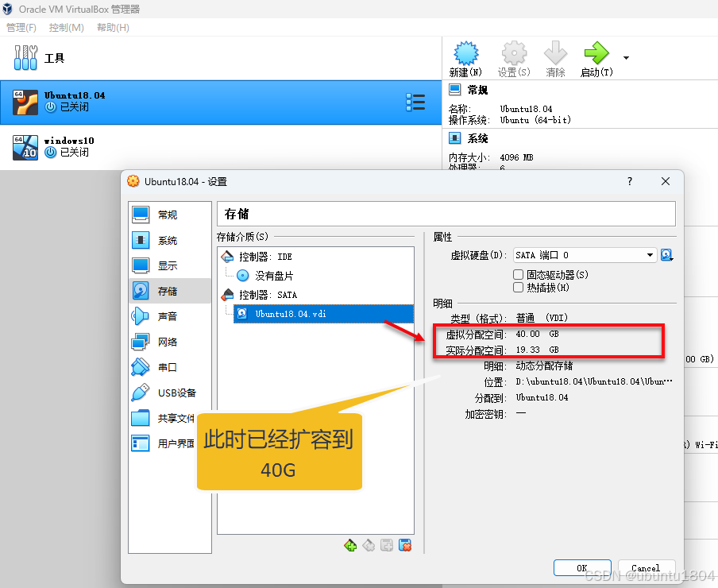Switch to 声音 settings category
The height and width of the screenshot is (588, 718).
pos(170,316)
